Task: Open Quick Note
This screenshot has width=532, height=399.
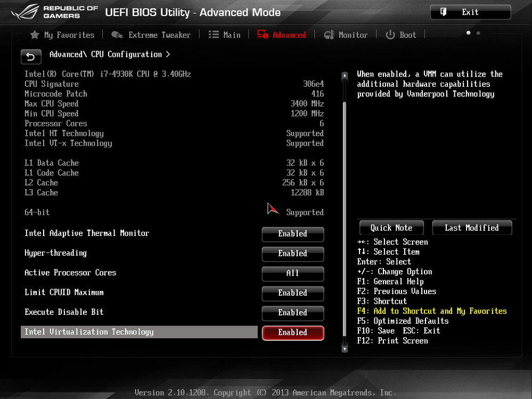Action: pos(391,227)
